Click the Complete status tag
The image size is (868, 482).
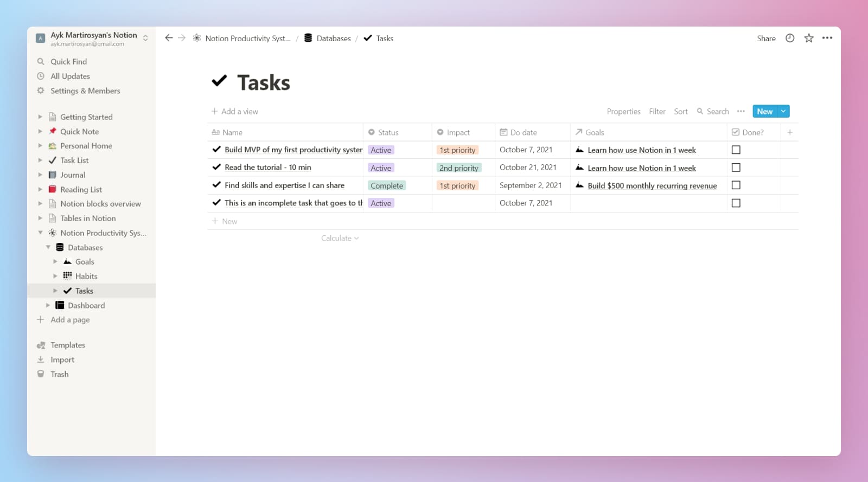click(x=387, y=185)
